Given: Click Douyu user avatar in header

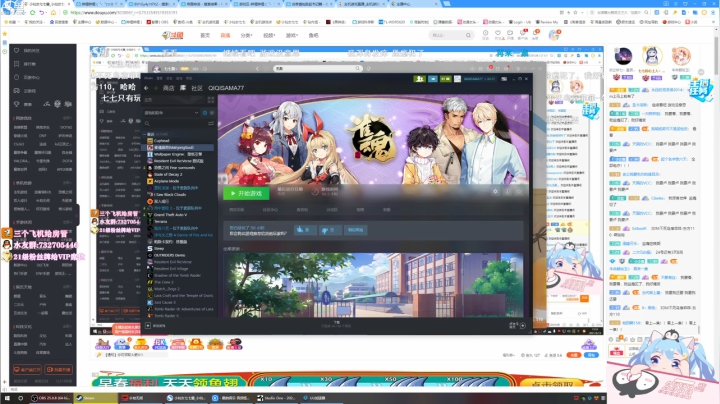Looking at the screenshot, I should [x=554, y=35].
